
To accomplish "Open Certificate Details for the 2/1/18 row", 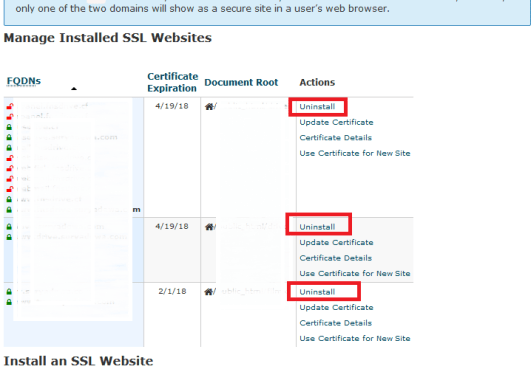I will [x=336, y=323].
